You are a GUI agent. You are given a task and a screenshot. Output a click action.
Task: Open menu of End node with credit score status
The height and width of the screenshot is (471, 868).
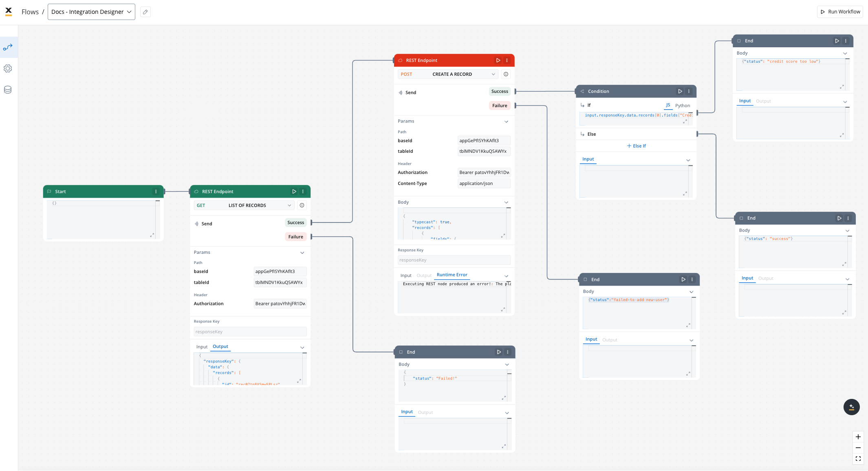[846, 41]
